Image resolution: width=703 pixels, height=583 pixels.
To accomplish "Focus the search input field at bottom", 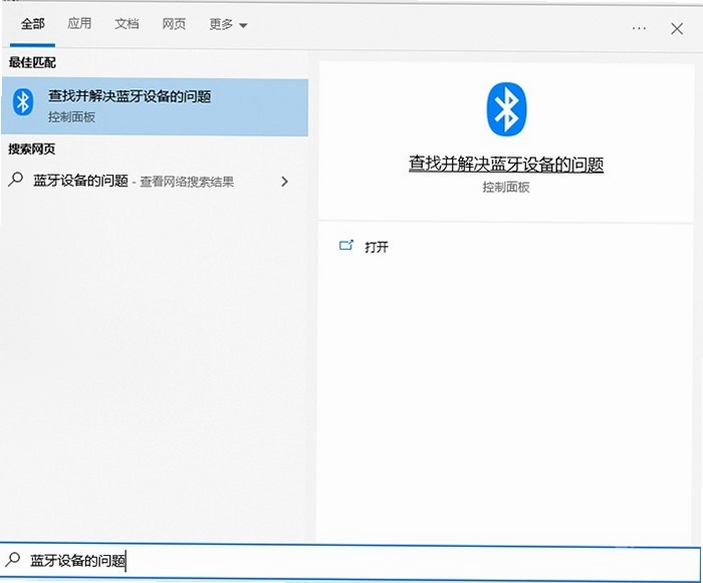I will tap(351, 561).
